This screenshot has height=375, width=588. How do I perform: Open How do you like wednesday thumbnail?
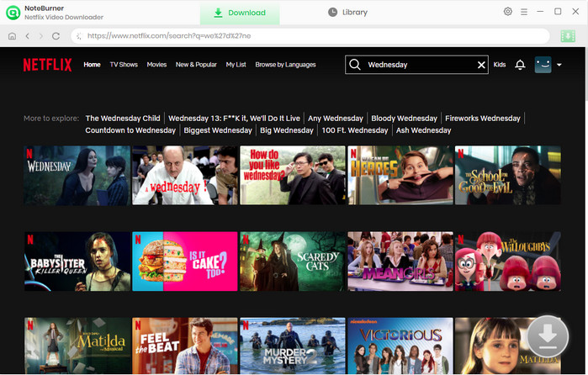pos(293,176)
